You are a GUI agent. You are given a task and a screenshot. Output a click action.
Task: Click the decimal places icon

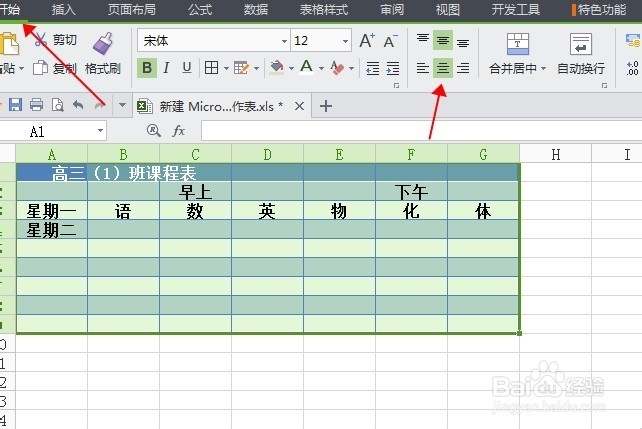pyautogui.click(x=633, y=68)
